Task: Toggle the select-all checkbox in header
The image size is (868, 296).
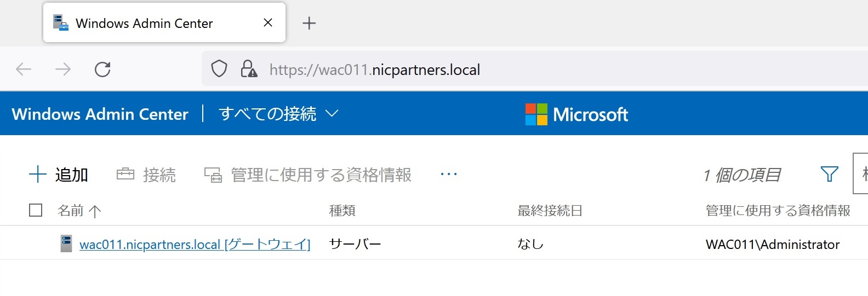Action: click(x=36, y=210)
